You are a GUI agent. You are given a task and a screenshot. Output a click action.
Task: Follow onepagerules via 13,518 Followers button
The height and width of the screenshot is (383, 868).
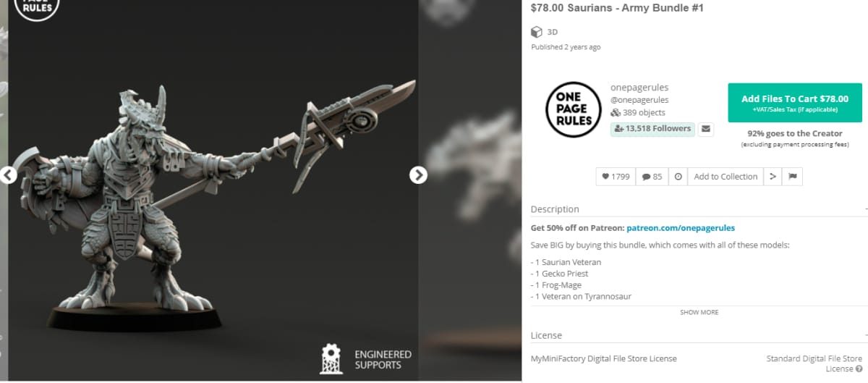pos(652,129)
